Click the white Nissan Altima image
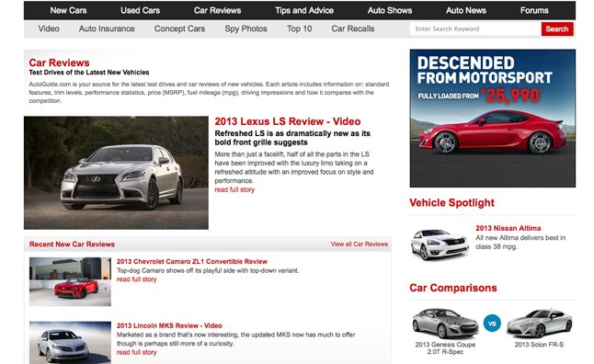This screenshot has width=594, height=364. [440, 245]
